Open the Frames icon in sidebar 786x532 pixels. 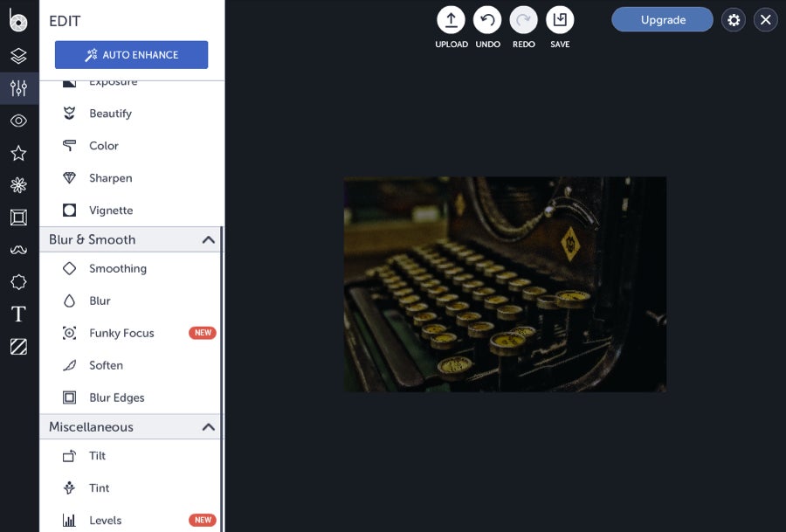click(x=18, y=218)
